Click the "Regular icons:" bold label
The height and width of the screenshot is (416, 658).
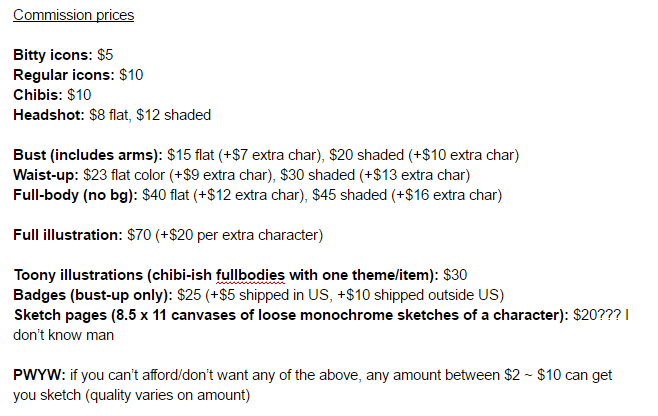click(64, 75)
